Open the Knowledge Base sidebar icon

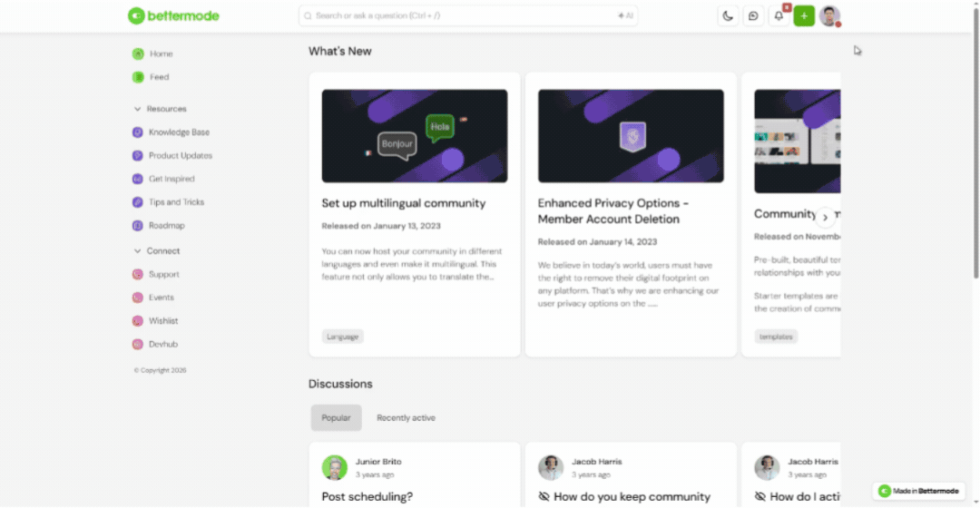138,132
